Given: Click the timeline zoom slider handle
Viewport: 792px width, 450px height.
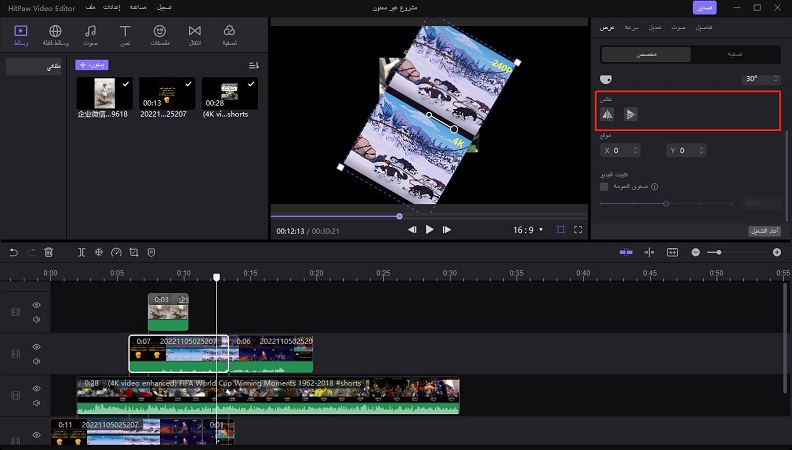Looking at the screenshot, I should (x=718, y=252).
